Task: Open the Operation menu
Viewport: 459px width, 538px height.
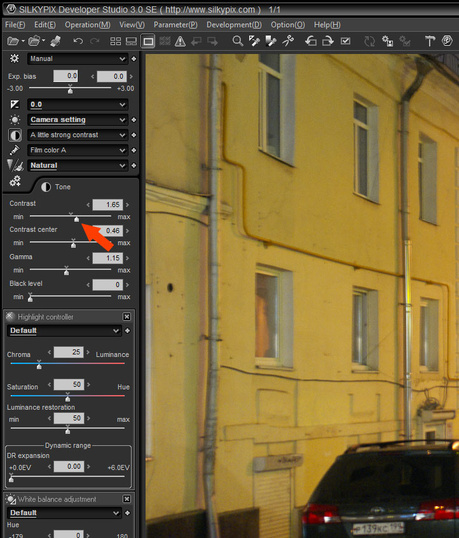Action: (x=87, y=25)
